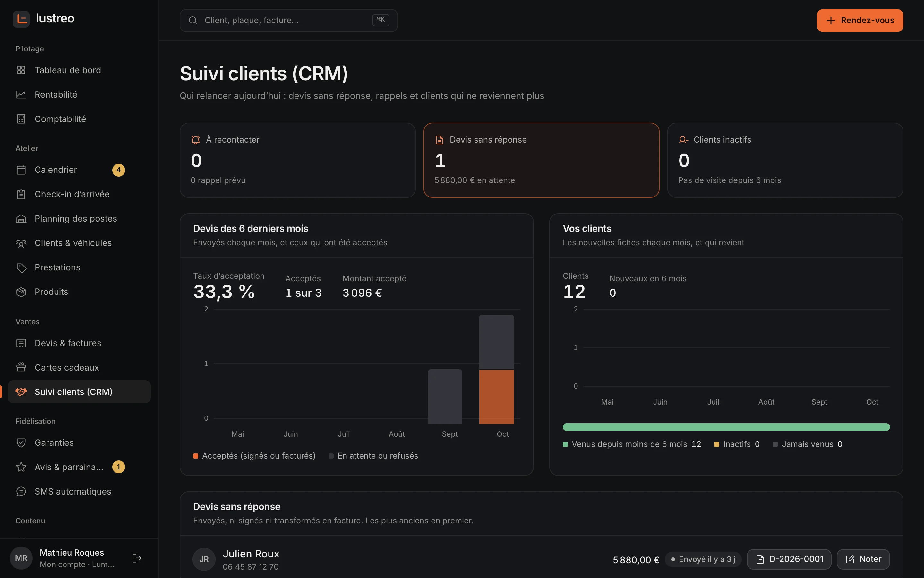
Task: Click the 'Julien Roux' name
Action: point(251,554)
